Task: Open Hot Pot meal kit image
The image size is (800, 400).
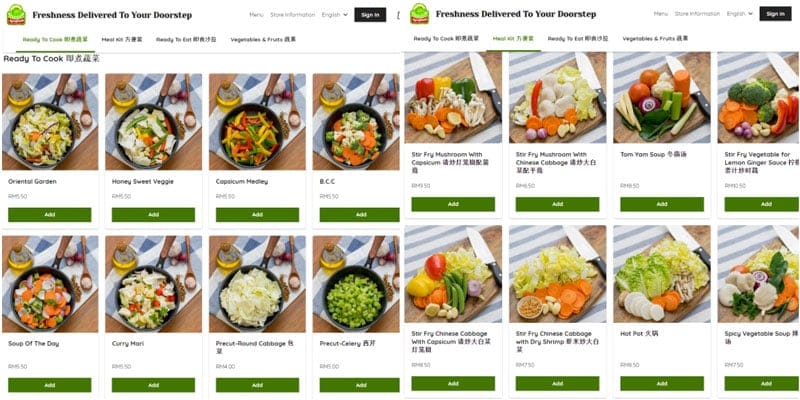Action: tap(662, 274)
